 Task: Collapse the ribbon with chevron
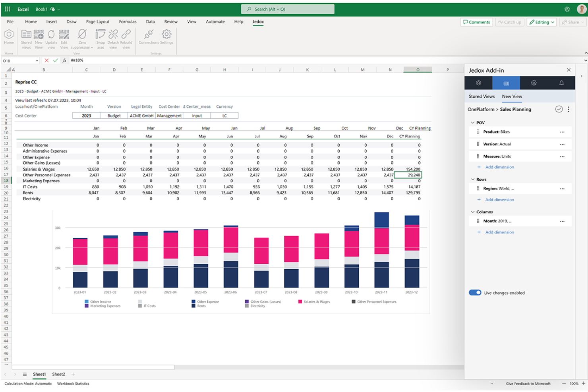[586, 53]
